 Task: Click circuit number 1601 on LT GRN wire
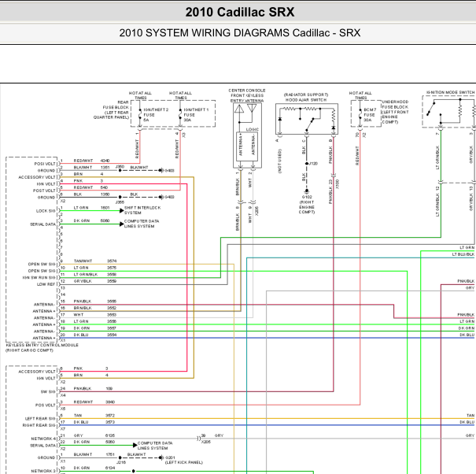105,208
